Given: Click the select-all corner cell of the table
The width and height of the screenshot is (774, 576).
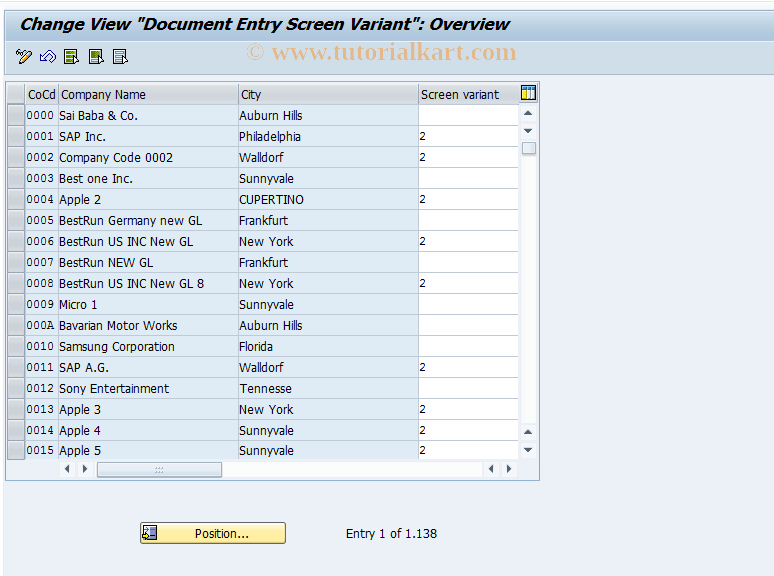Looking at the screenshot, I should (x=16, y=94).
